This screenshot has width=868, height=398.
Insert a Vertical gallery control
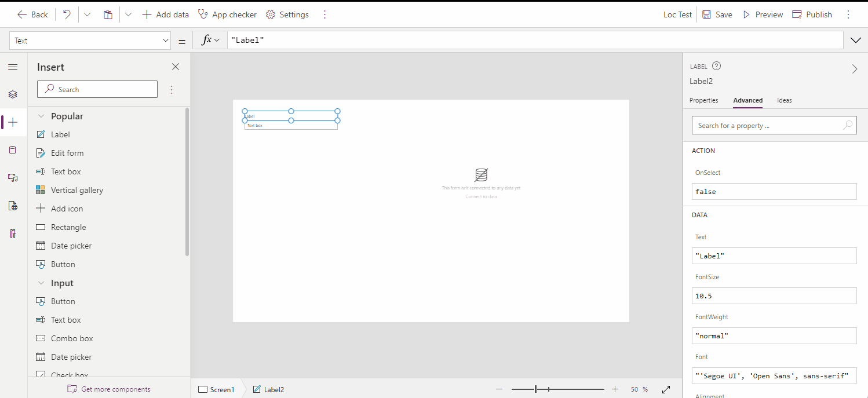click(76, 190)
